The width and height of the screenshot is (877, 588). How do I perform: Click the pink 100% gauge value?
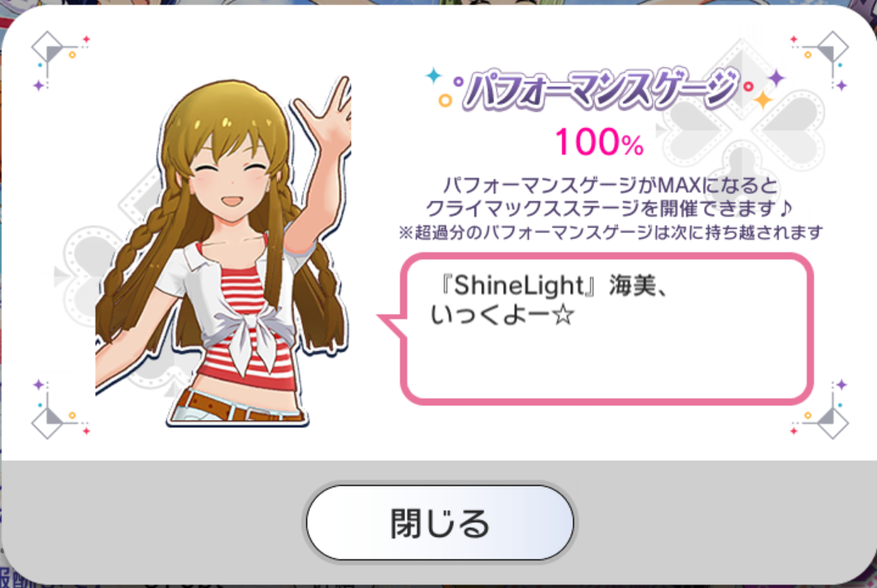599,142
